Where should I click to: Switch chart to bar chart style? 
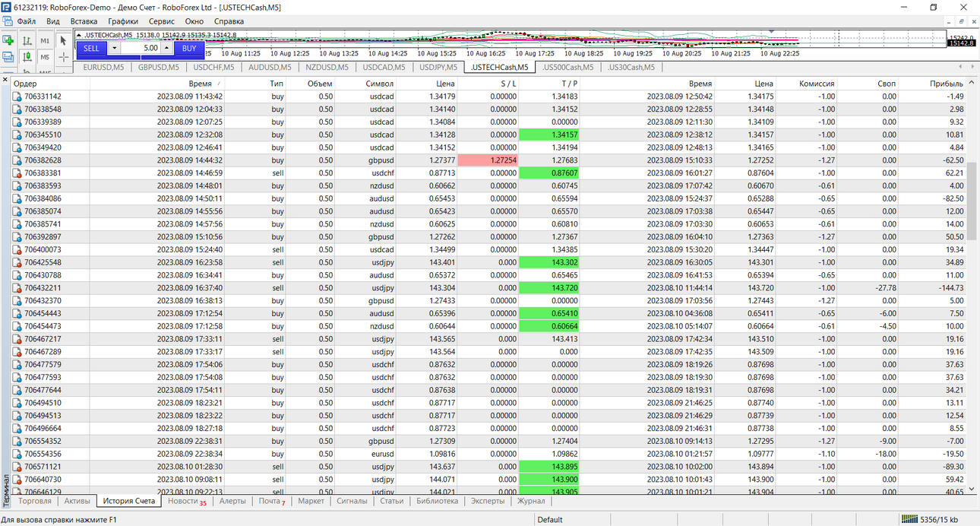pyautogui.click(x=27, y=40)
